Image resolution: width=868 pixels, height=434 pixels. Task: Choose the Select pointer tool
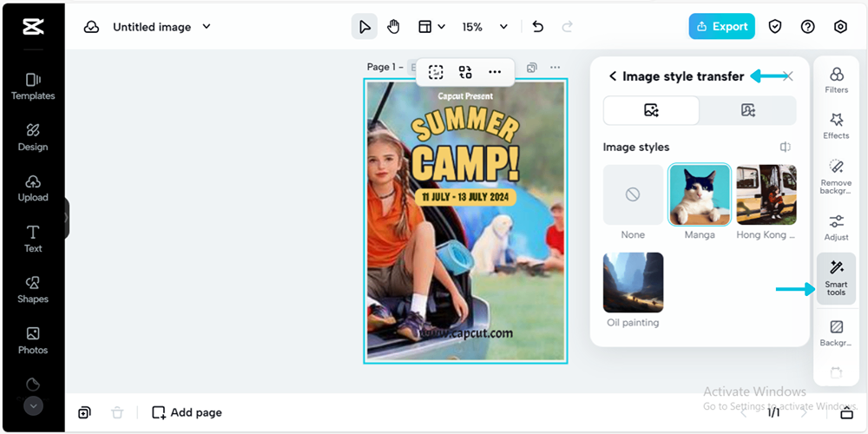(365, 27)
